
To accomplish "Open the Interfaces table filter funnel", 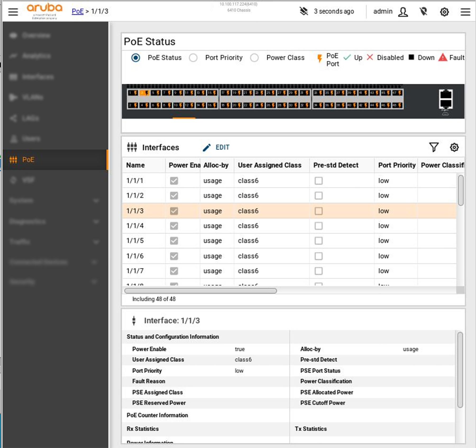I will coord(434,147).
